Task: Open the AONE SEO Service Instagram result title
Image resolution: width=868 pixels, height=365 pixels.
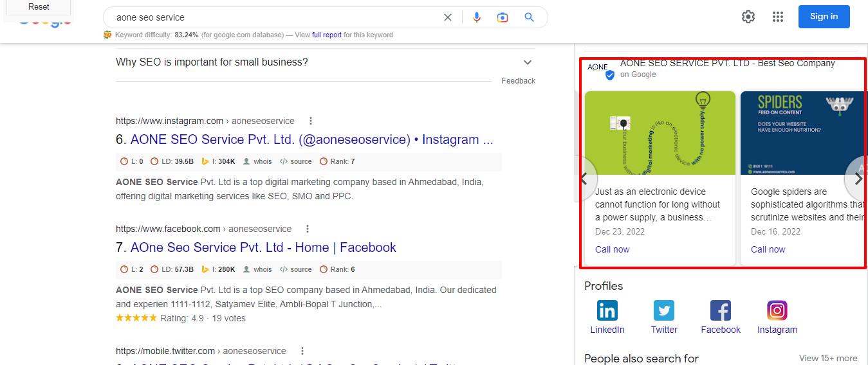Action: [x=311, y=139]
